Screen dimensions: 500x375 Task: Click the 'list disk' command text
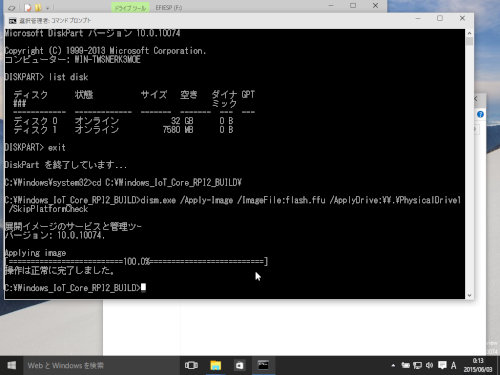(x=68, y=77)
